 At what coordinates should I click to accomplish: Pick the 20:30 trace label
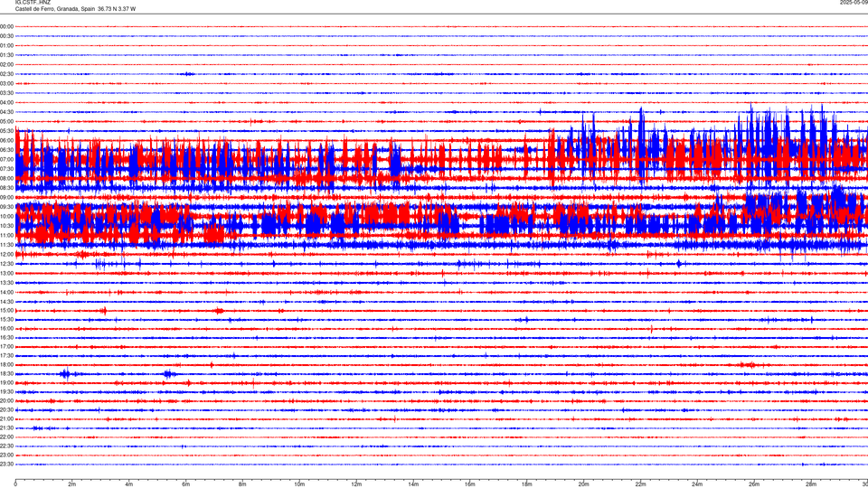6,410
